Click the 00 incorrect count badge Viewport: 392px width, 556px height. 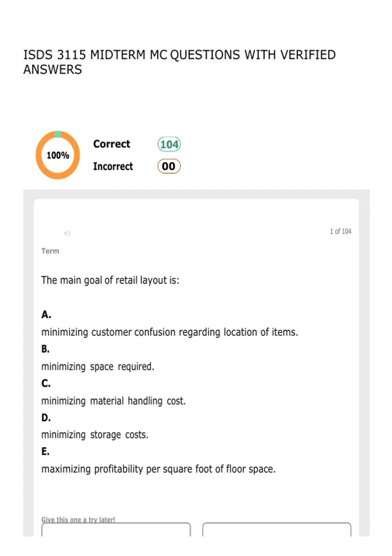coord(169,166)
